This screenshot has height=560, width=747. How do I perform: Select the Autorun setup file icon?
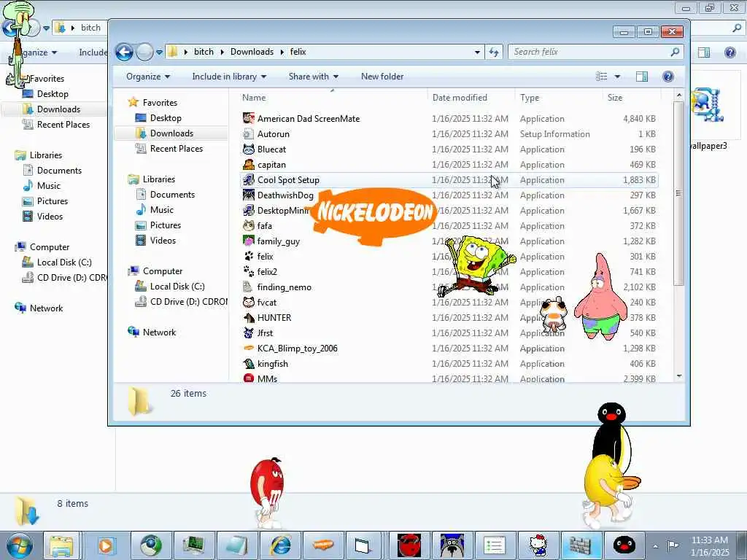pos(248,134)
